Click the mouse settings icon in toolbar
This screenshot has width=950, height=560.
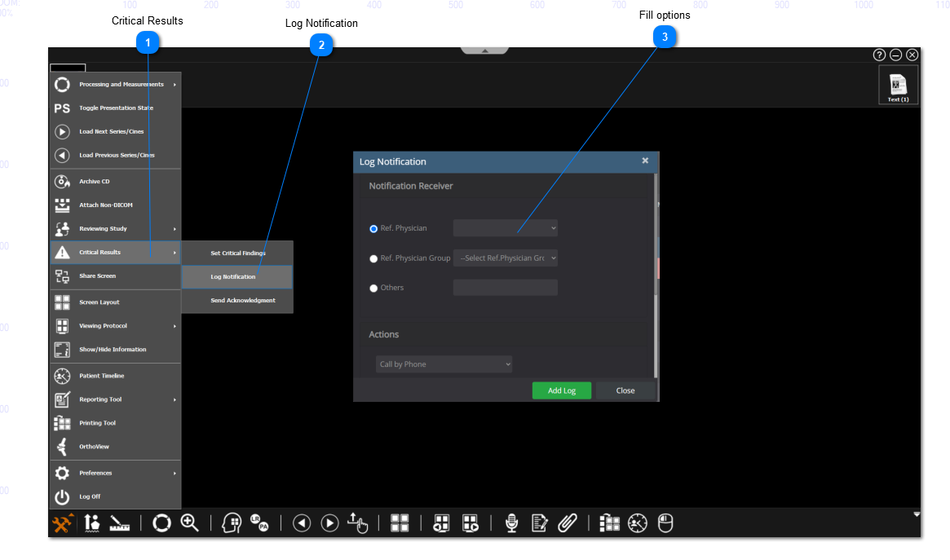click(666, 523)
